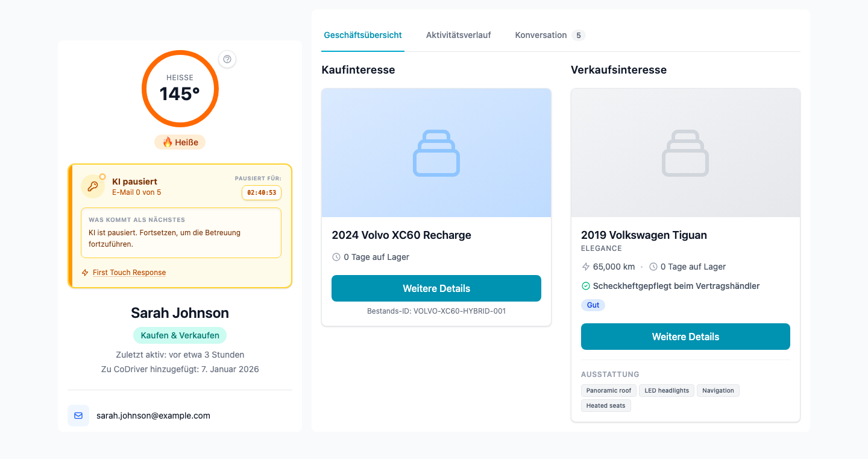Click the Volvo XC60 placeholder car image
Screen dimensions: 868x459
(436, 153)
